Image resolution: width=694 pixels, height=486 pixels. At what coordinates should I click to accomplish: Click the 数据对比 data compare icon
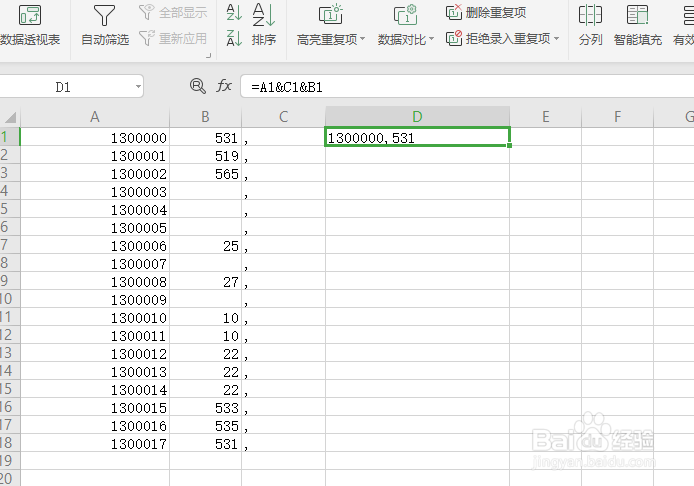pyautogui.click(x=405, y=15)
